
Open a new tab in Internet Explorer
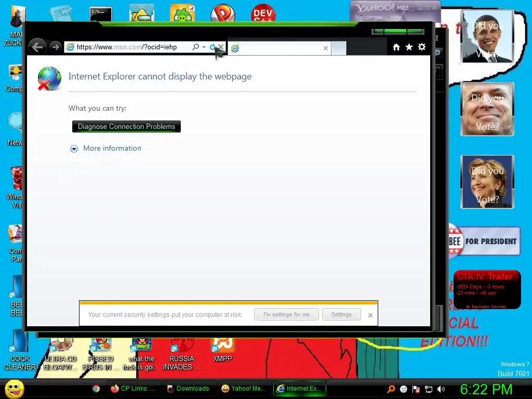click(339, 48)
